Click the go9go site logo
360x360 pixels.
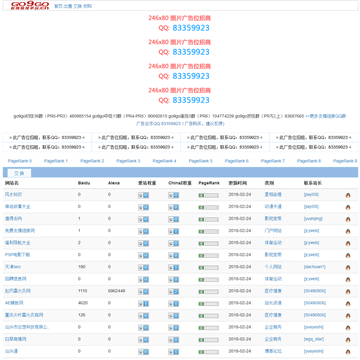pos(30,5)
